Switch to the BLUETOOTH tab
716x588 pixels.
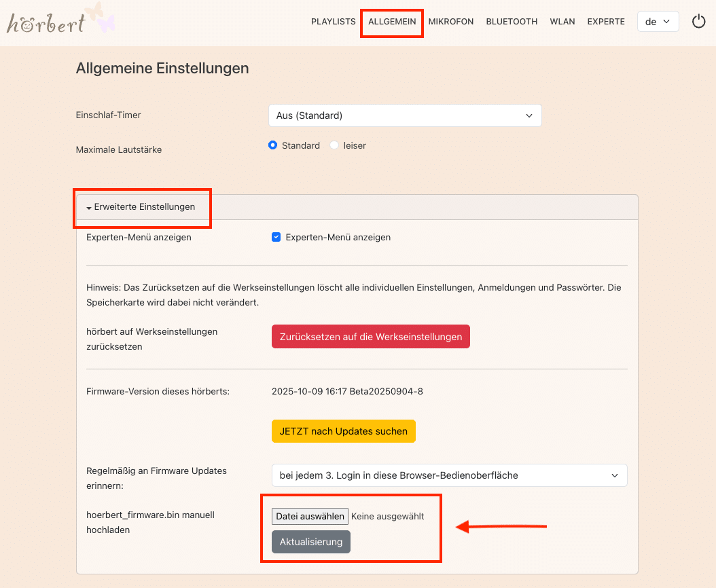[512, 21]
